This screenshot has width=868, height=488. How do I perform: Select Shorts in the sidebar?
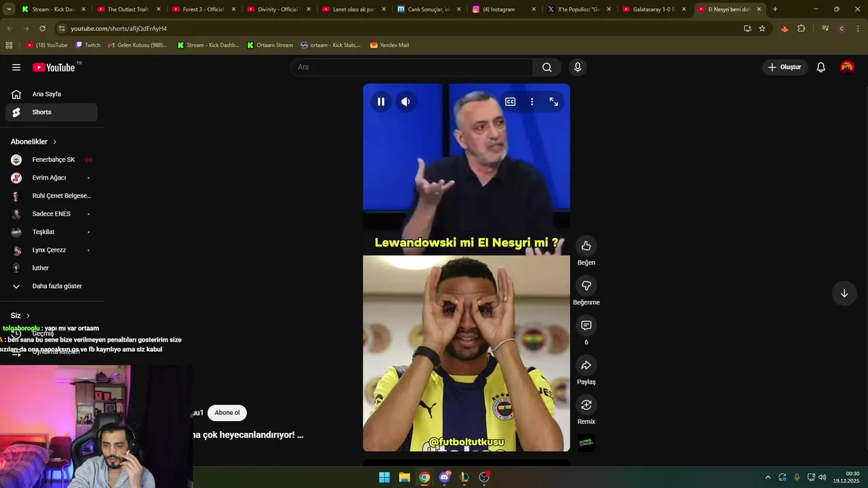point(52,113)
